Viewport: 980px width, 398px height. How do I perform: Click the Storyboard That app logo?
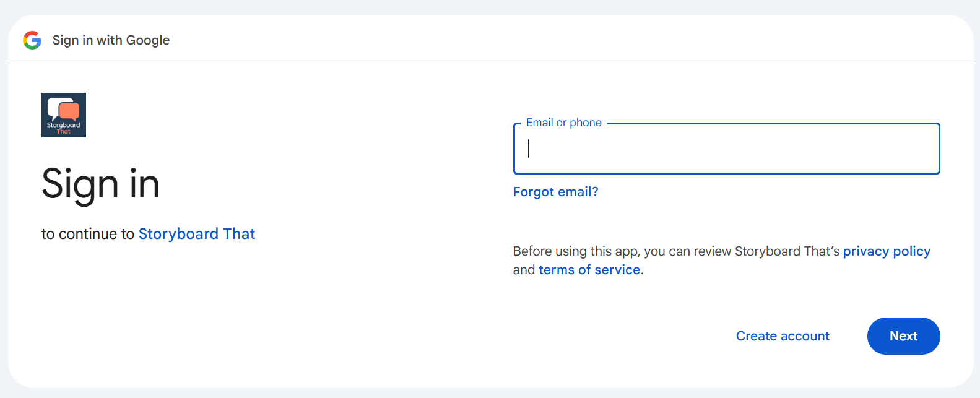64,115
